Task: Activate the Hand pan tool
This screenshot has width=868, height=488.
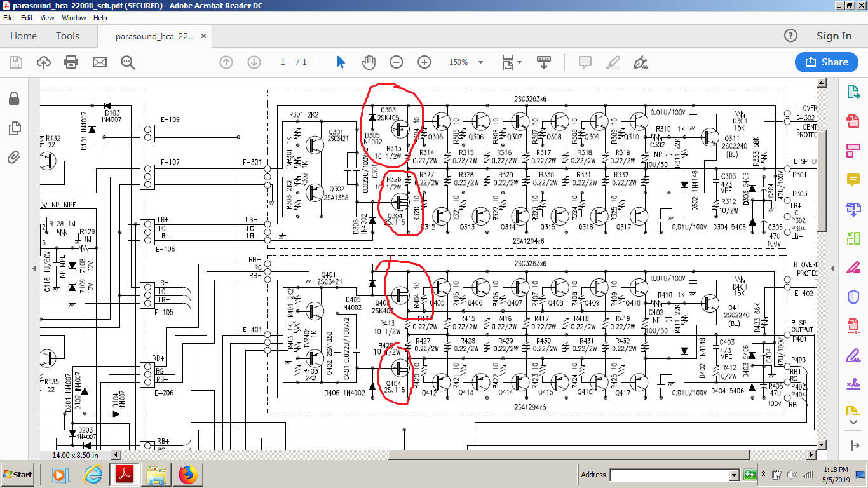Action: [369, 62]
